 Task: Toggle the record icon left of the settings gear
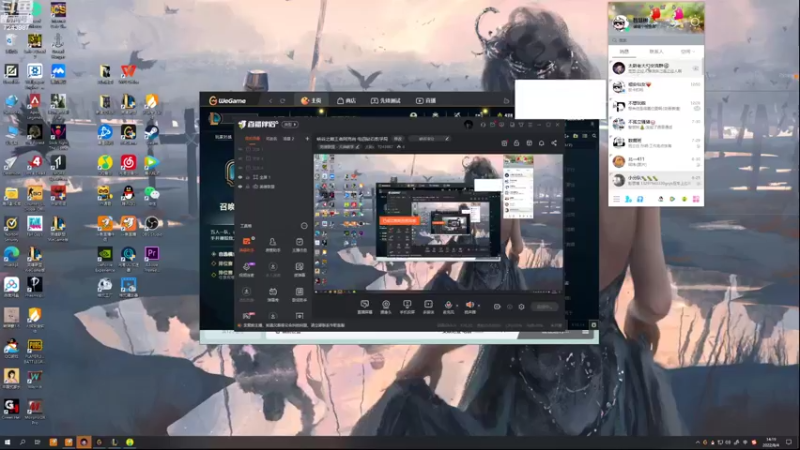(x=497, y=307)
